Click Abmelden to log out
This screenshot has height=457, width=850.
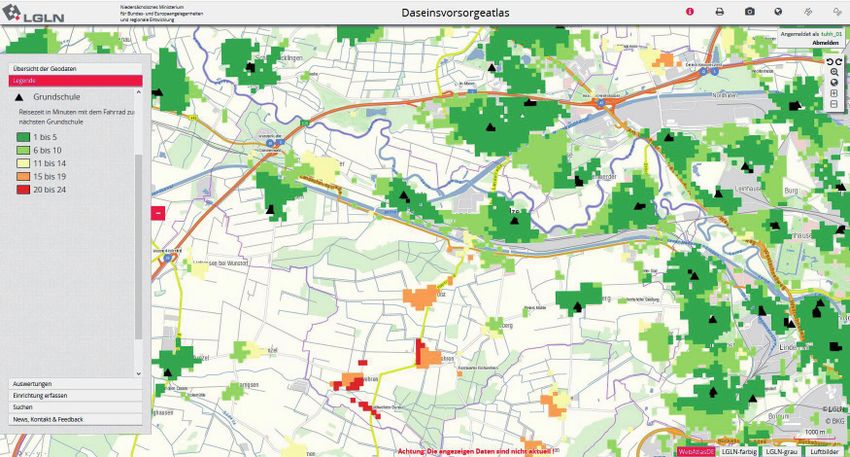point(825,44)
